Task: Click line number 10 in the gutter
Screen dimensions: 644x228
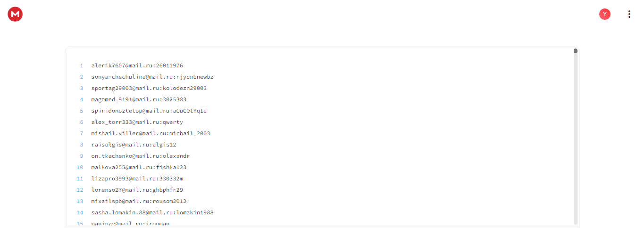Action: (x=80, y=167)
